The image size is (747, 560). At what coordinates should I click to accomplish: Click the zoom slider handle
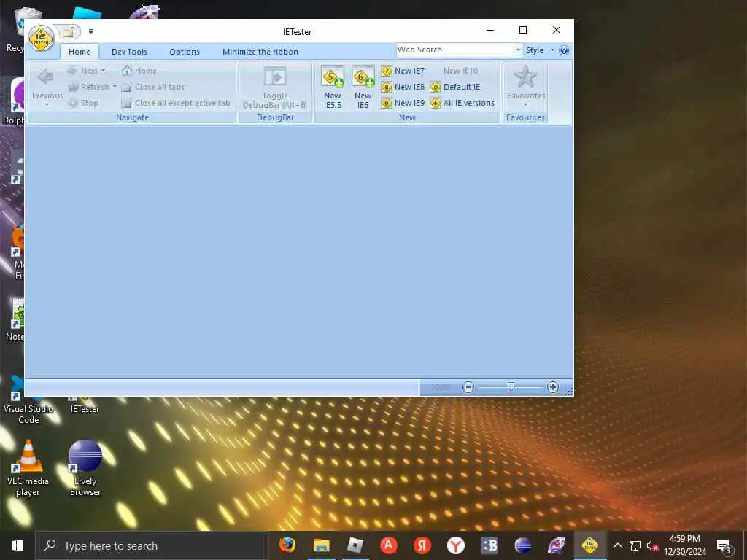[511, 386]
